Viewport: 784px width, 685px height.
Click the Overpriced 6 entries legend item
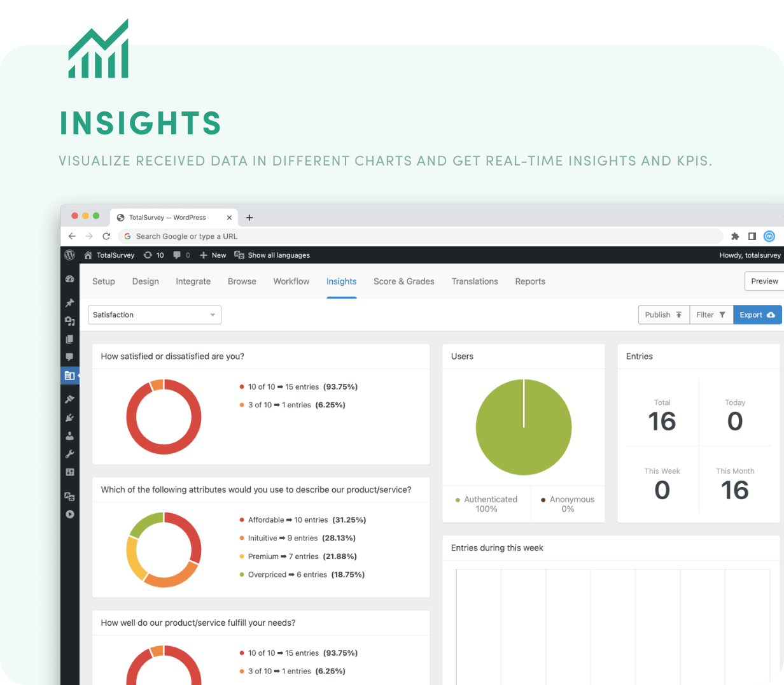302,574
